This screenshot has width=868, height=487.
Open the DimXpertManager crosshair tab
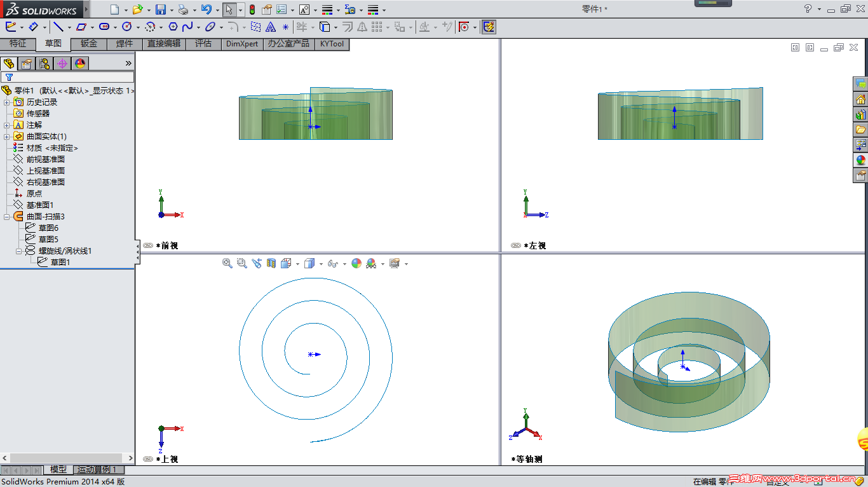62,63
